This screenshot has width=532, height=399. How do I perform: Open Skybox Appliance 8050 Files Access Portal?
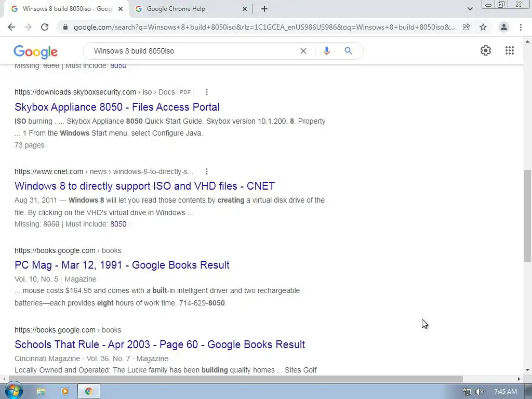coord(117,107)
